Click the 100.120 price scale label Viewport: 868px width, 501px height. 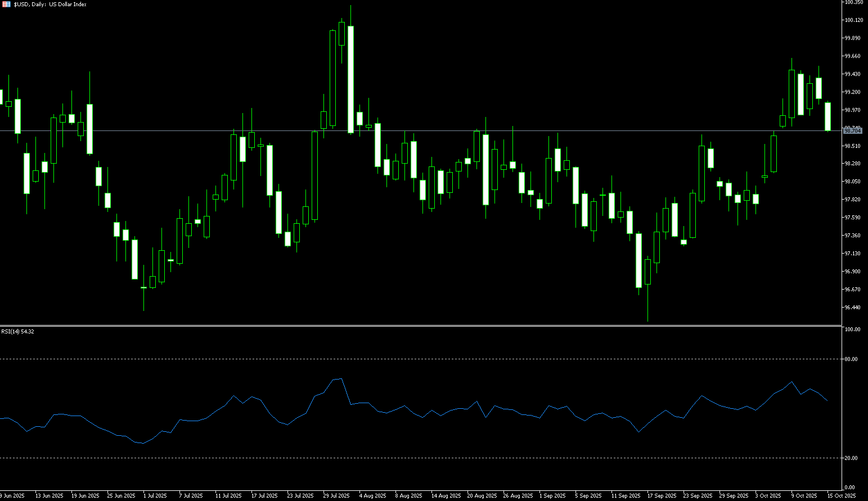[x=853, y=20]
